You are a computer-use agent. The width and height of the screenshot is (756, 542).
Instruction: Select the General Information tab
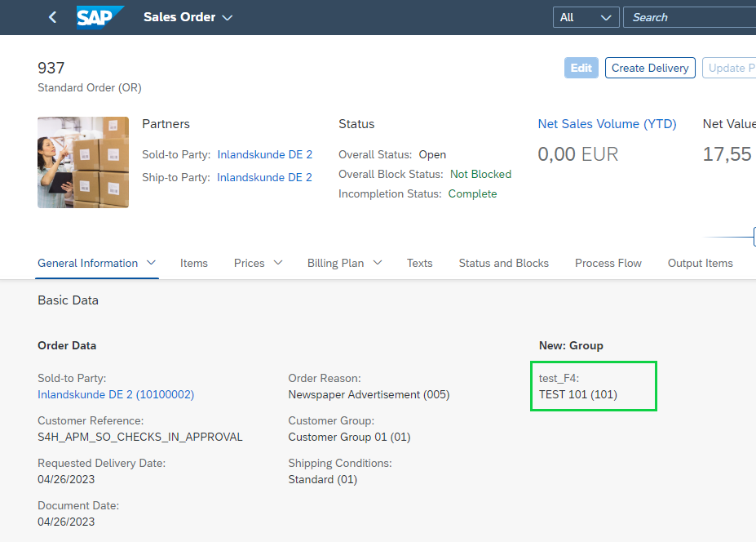88,263
